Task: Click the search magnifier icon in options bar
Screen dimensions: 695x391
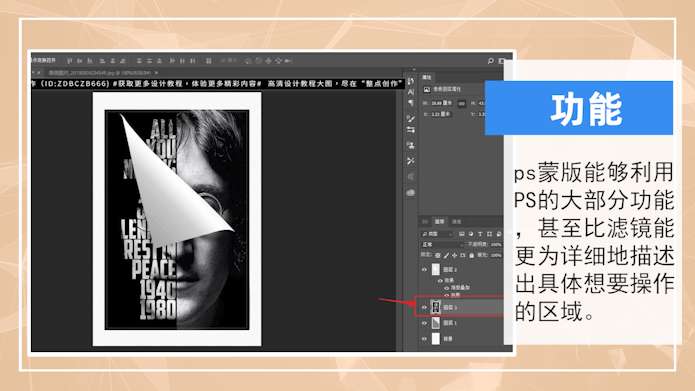Action: tap(491, 61)
